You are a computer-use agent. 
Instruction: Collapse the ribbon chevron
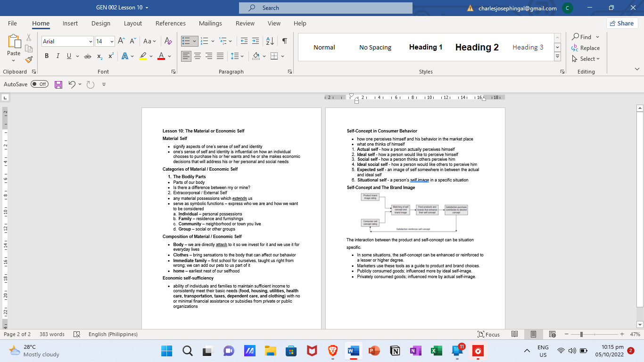637,69
